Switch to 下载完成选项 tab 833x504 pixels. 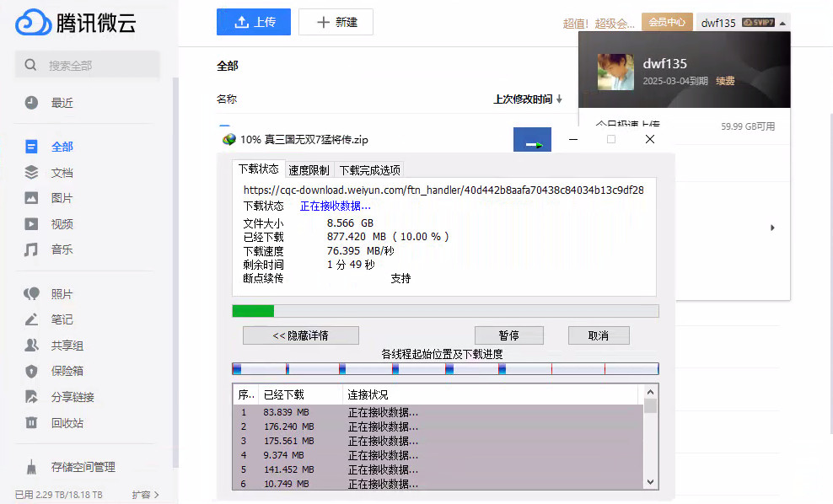(x=370, y=170)
